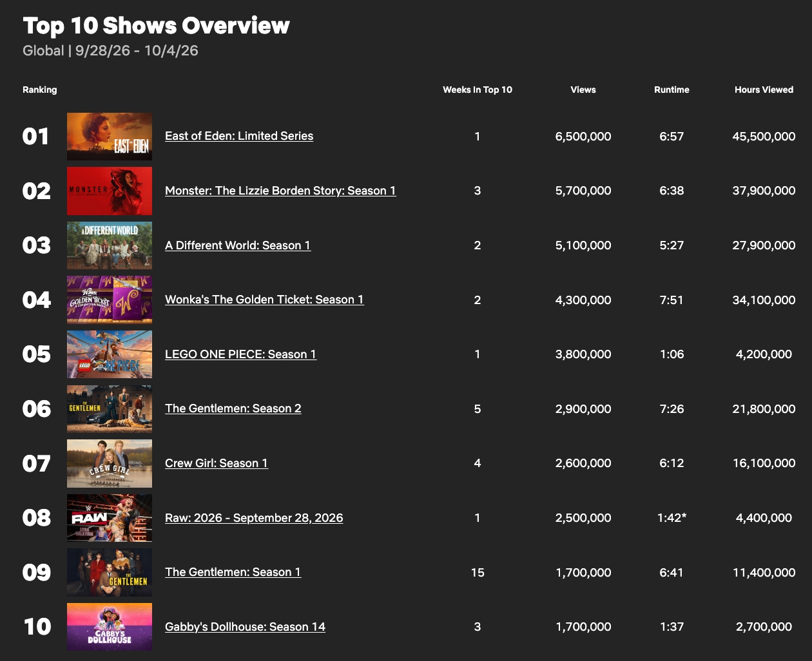Select the 5:27 runtime value

[672, 245]
